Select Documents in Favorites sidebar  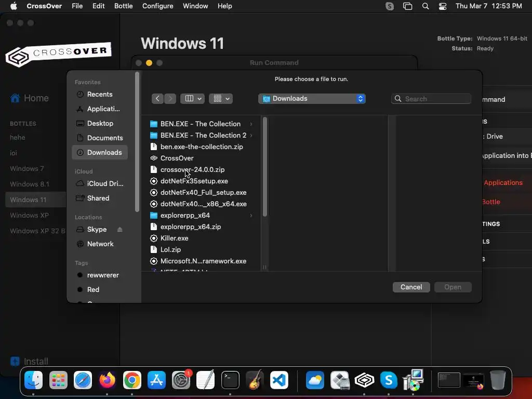[x=100, y=138]
